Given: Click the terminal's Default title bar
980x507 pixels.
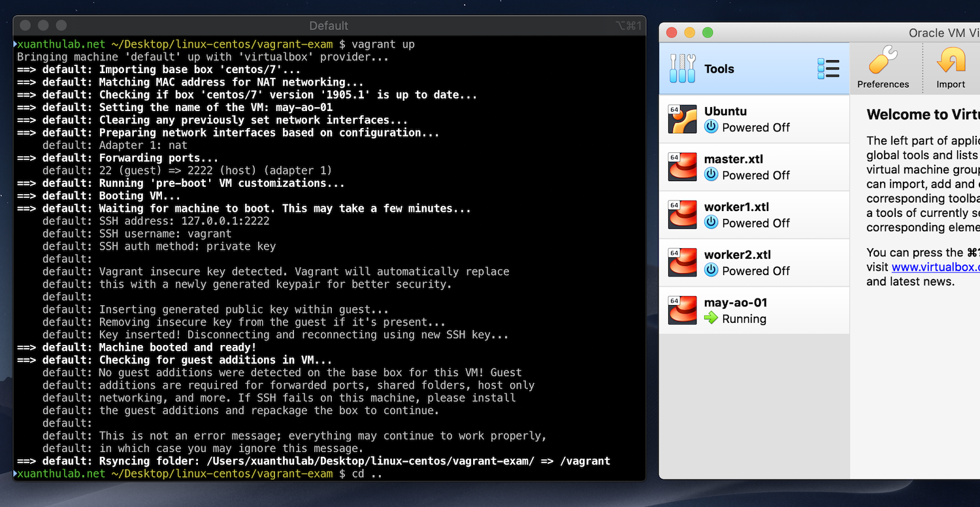Looking at the screenshot, I should [x=329, y=25].
